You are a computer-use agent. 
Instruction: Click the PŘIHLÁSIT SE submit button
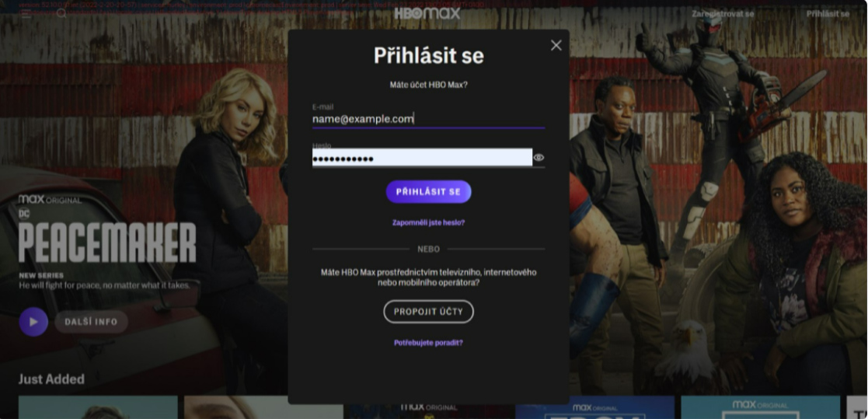click(428, 191)
